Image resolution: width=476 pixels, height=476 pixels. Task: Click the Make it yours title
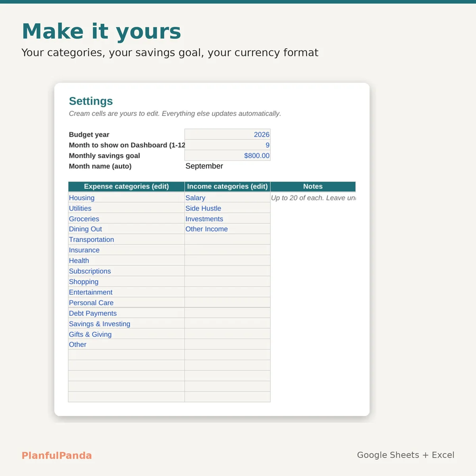(102, 31)
